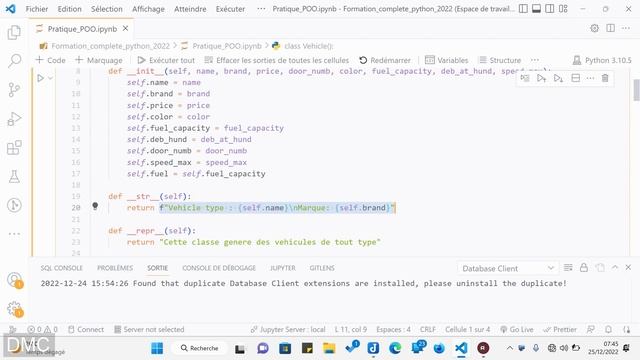
Task: Delete the cell with the trash icon
Action: (605, 78)
